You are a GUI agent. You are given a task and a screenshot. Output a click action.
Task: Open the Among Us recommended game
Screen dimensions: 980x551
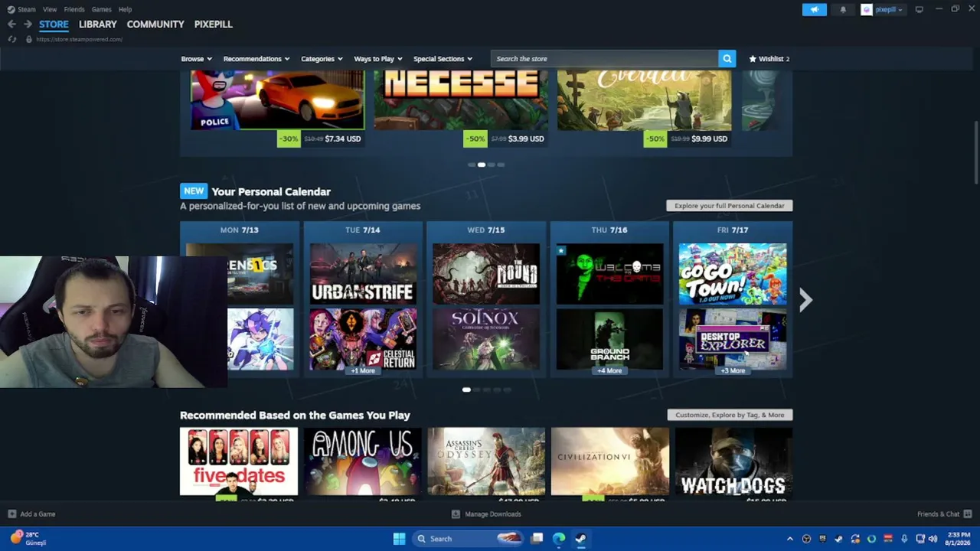363,461
